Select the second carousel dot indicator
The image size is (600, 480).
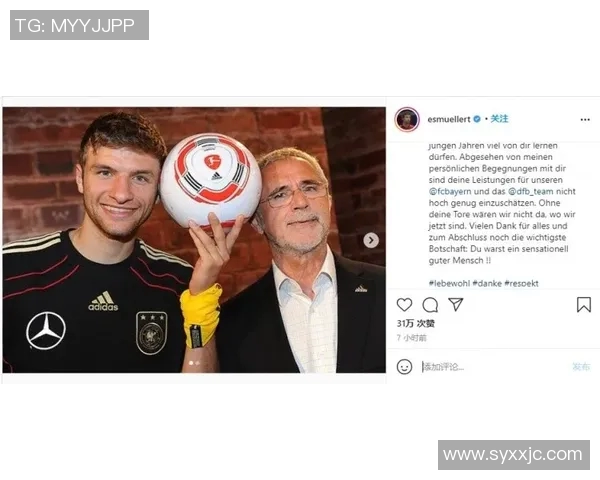(x=197, y=363)
